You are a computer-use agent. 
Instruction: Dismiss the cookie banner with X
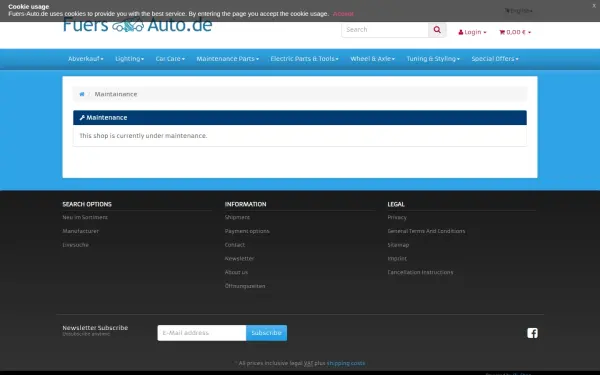pyautogui.click(x=594, y=6)
